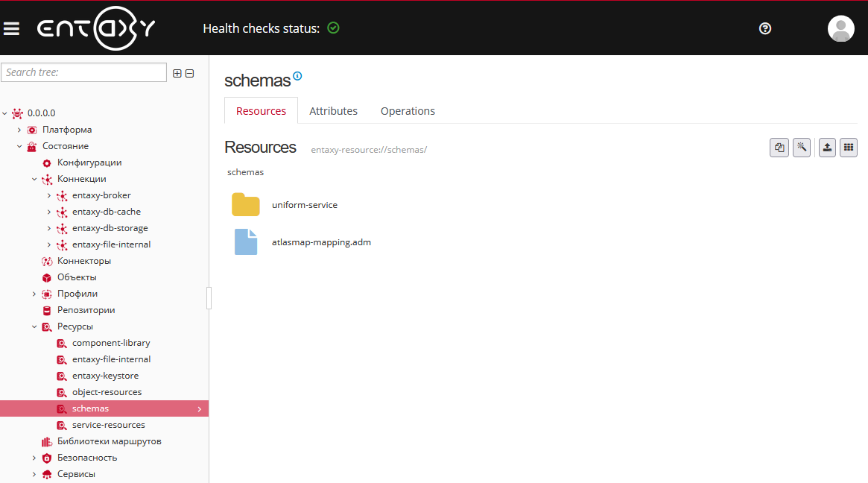Click the upload resource icon
This screenshot has width=868, height=483.
pyautogui.click(x=827, y=148)
